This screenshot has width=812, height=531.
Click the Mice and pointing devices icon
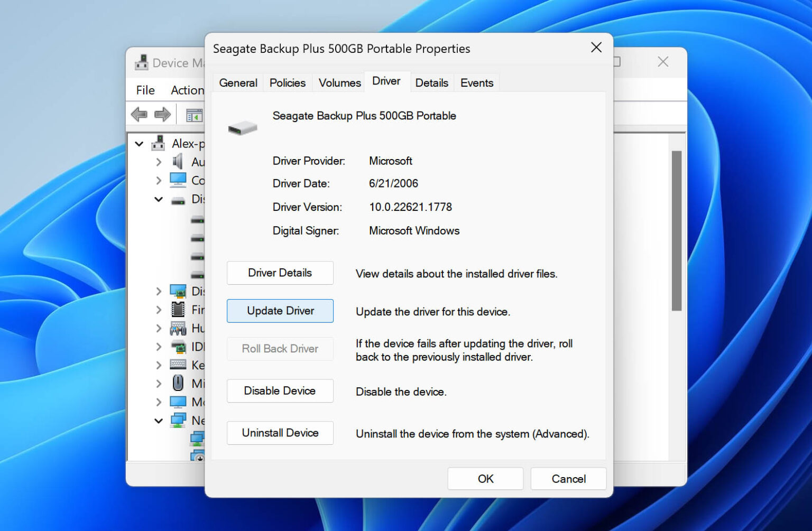coord(178,383)
